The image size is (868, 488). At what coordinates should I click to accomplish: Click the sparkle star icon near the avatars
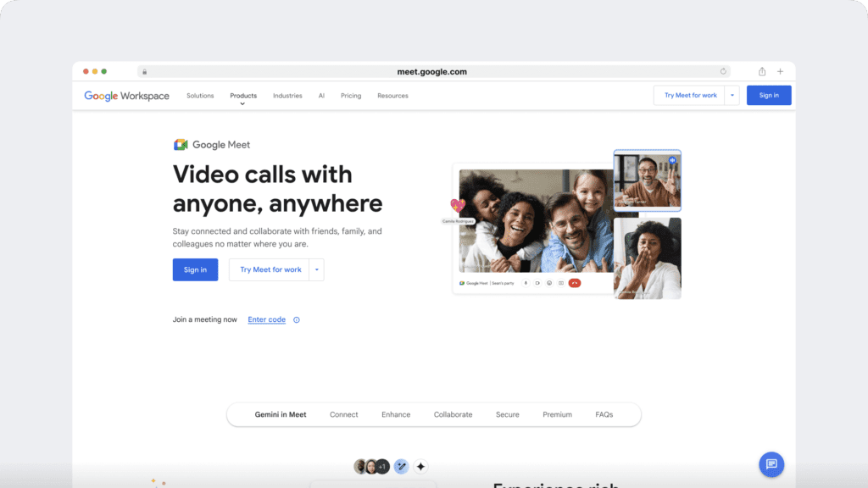click(x=421, y=466)
